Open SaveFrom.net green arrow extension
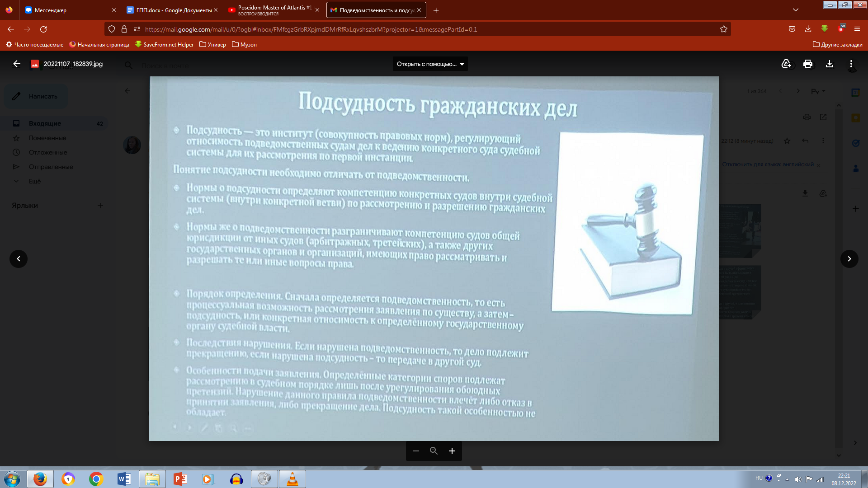 (825, 29)
